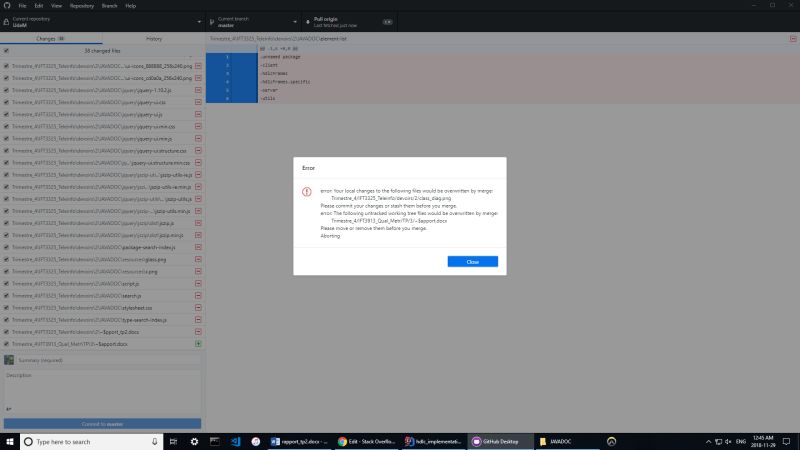The width and height of the screenshot is (800, 450).
Task: Uncheck the script.js file checkbox
Action: [x=6, y=284]
